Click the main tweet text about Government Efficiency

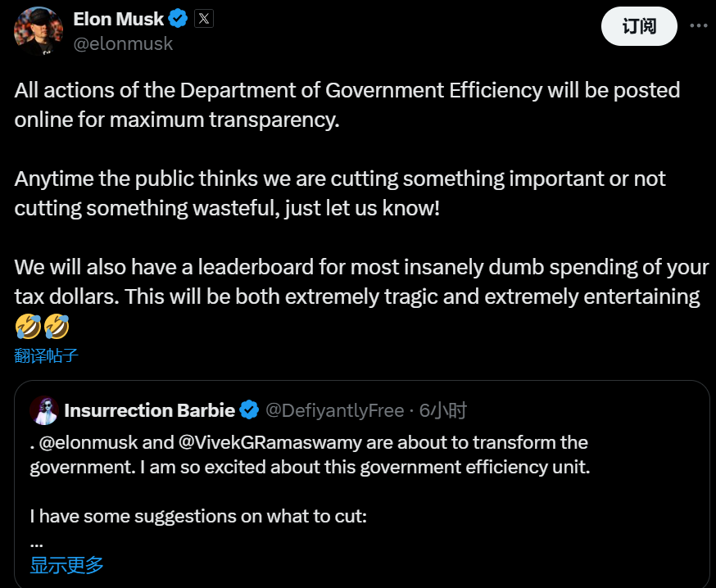pyautogui.click(x=347, y=105)
